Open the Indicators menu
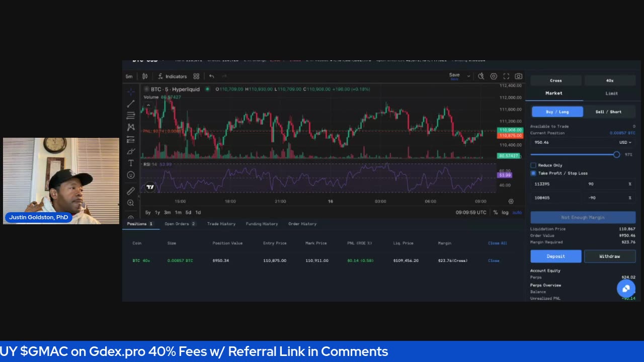The height and width of the screenshot is (362, 644). [172, 76]
